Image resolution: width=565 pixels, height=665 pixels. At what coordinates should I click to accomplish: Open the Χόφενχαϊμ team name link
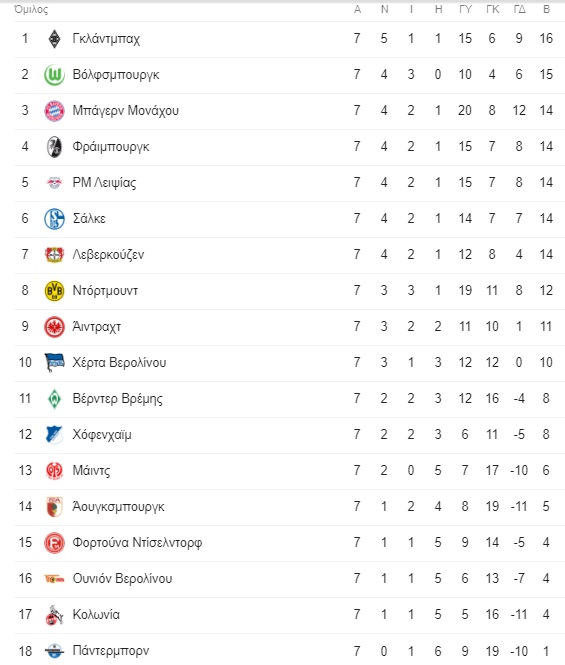coord(102,435)
